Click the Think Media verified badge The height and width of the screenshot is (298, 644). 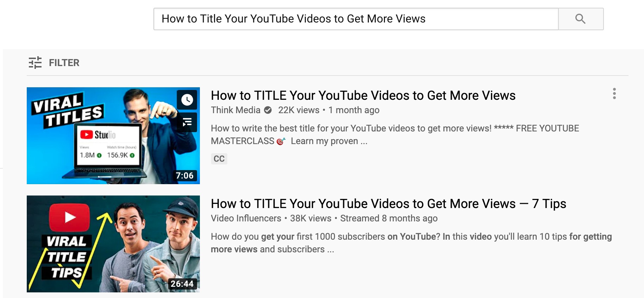268,110
